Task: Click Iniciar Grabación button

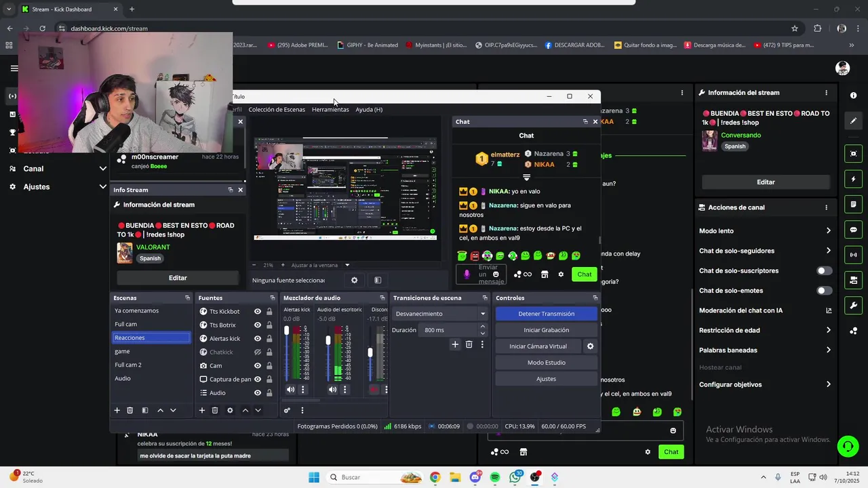Action: (546, 330)
